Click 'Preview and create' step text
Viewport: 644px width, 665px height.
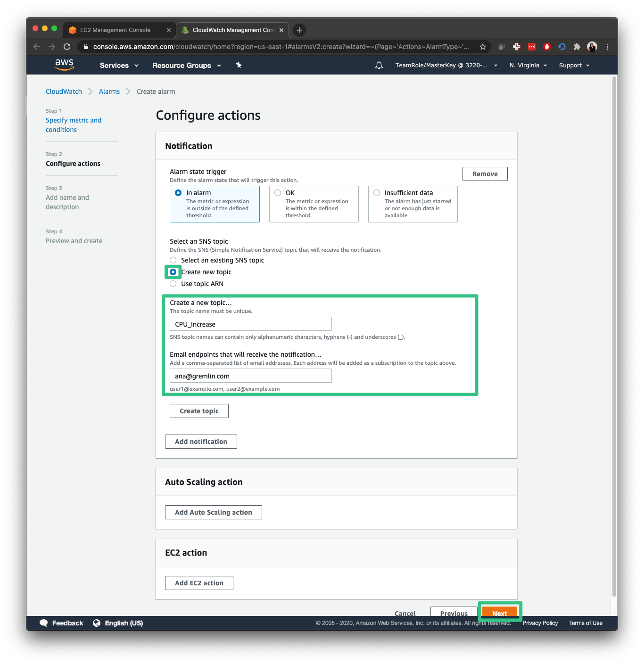[x=74, y=241]
